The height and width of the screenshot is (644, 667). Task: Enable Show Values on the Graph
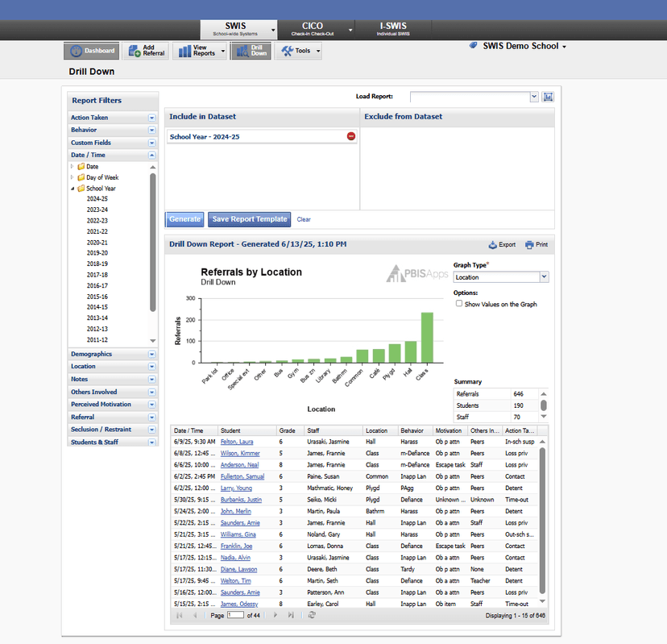click(x=459, y=304)
